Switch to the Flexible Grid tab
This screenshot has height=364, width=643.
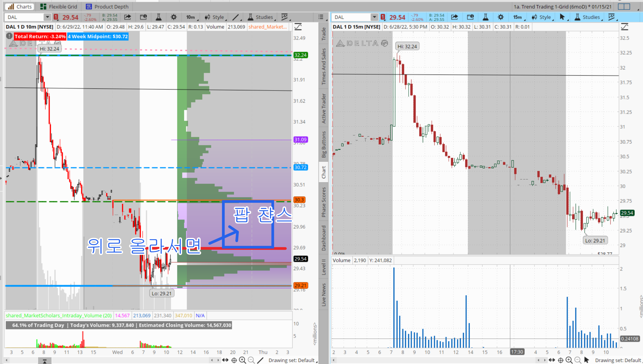coord(59,7)
